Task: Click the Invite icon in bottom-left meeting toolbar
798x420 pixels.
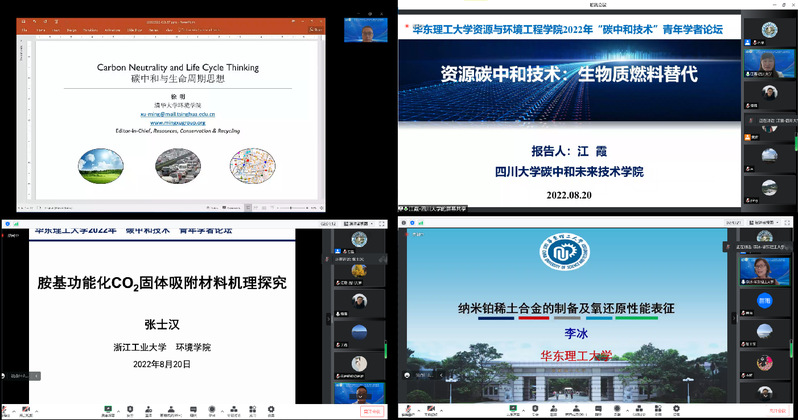Action: click(x=148, y=410)
